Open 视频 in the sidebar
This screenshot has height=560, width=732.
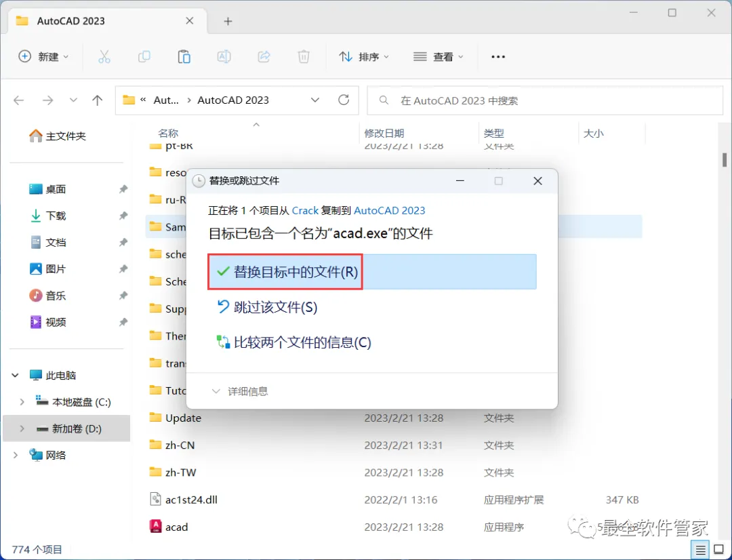point(55,322)
